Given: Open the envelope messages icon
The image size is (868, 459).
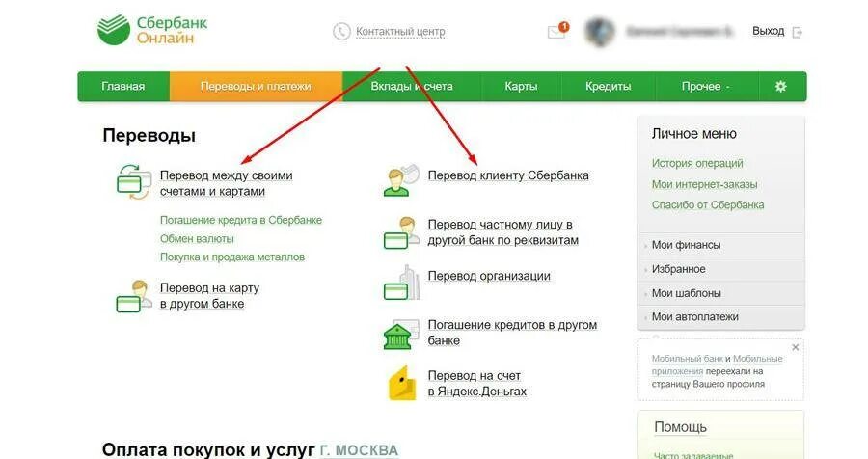Looking at the screenshot, I should tap(556, 32).
